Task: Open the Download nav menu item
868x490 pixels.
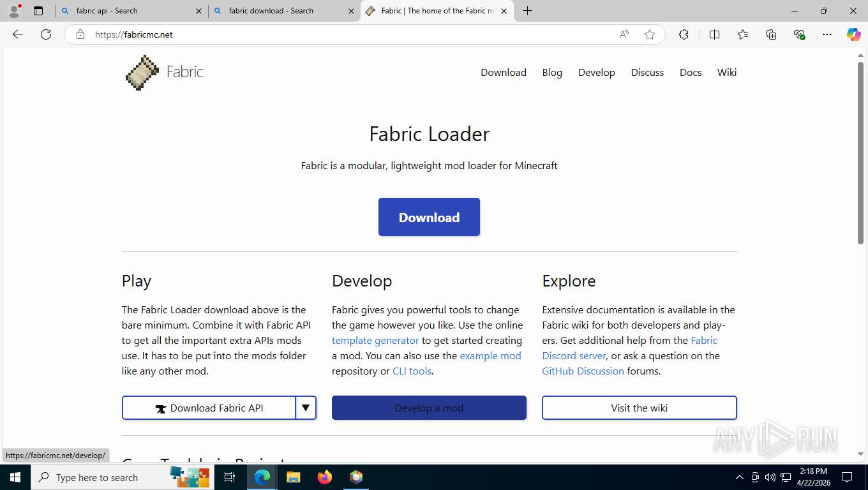Action: pyautogui.click(x=504, y=72)
